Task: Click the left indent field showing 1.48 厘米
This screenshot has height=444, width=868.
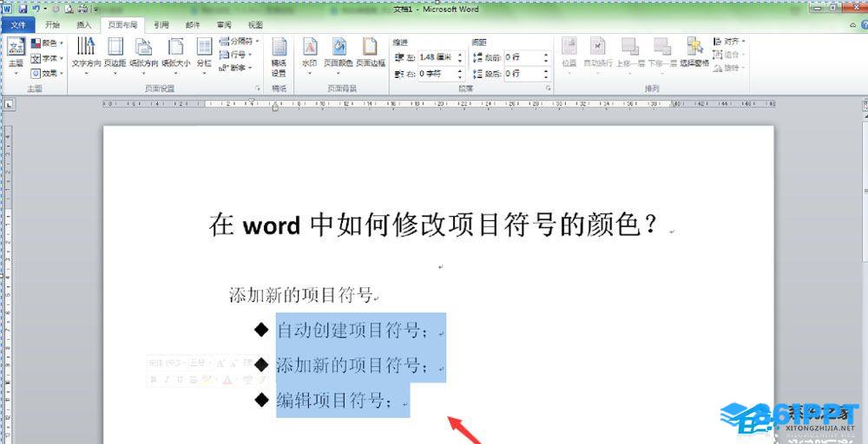Action: (436, 57)
